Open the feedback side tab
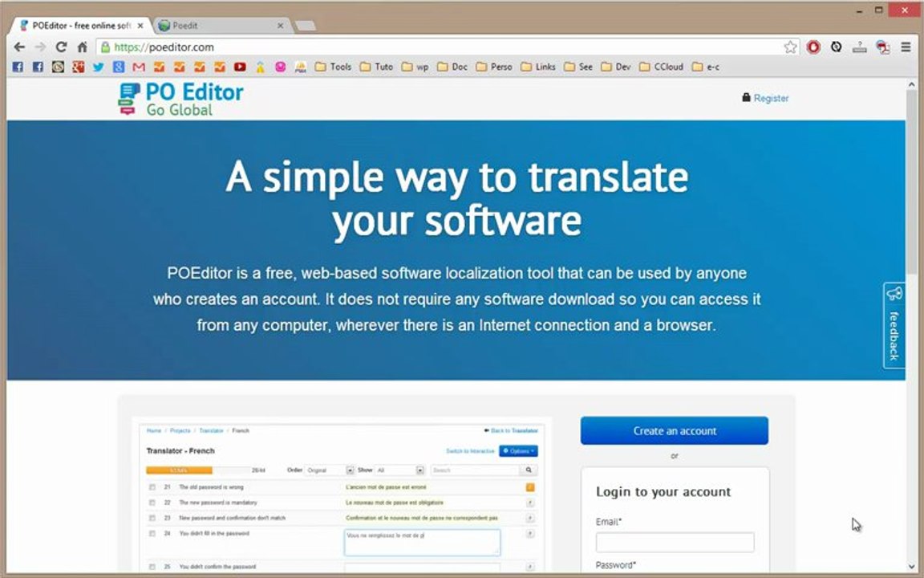 [x=894, y=326]
